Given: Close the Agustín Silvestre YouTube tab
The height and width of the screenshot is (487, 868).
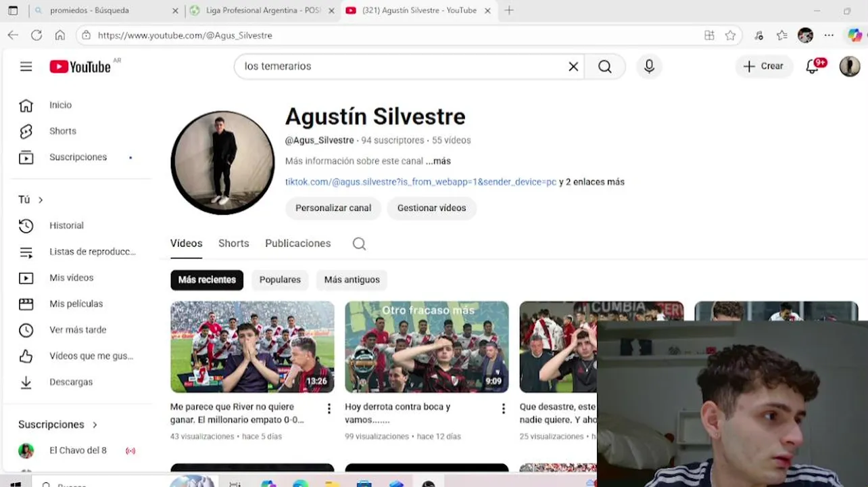Looking at the screenshot, I should (487, 11).
